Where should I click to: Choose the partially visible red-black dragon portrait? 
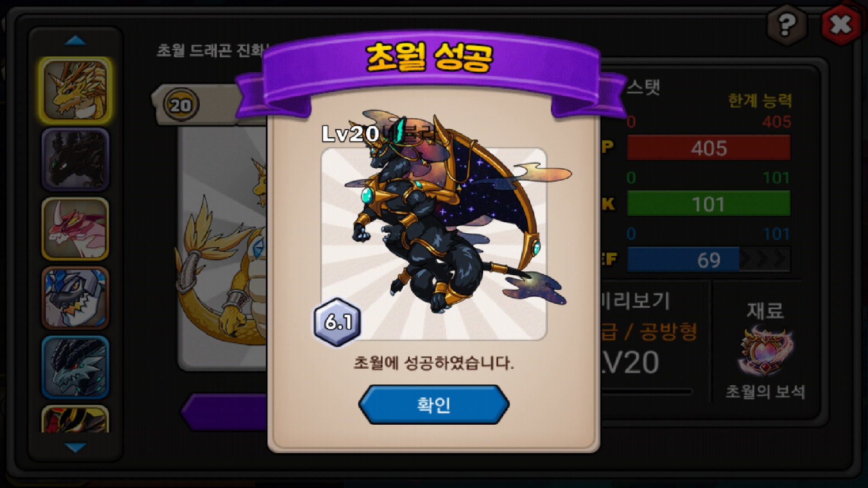pos(75,419)
